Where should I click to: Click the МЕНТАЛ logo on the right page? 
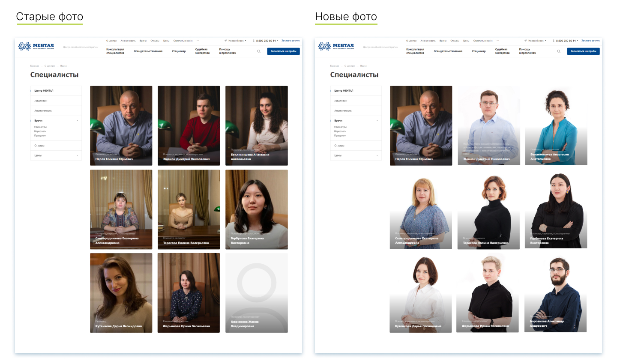click(x=336, y=46)
